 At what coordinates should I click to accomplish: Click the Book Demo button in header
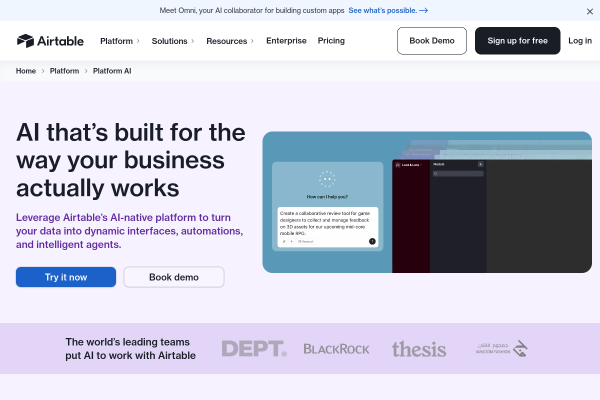pyautogui.click(x=432, y=41)
